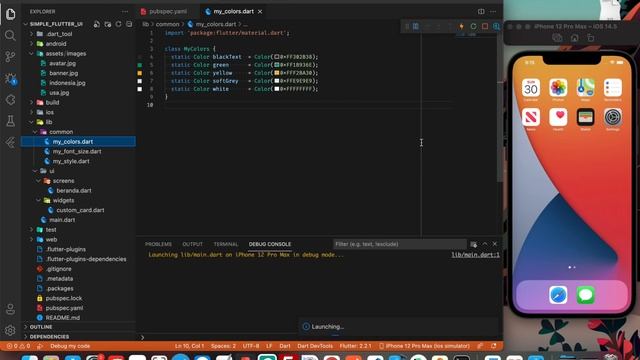Select the my_colors.dart editor tab
Image resolution: width=640 pixels, height=360 pixels.
pos(233,12)
